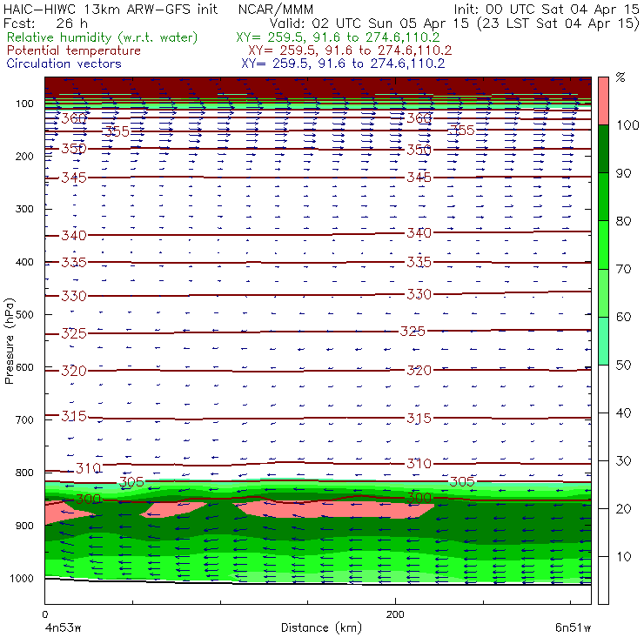Click the '20' colorbar label
This screenshot has width=644, height=644.
coord(623,509)
